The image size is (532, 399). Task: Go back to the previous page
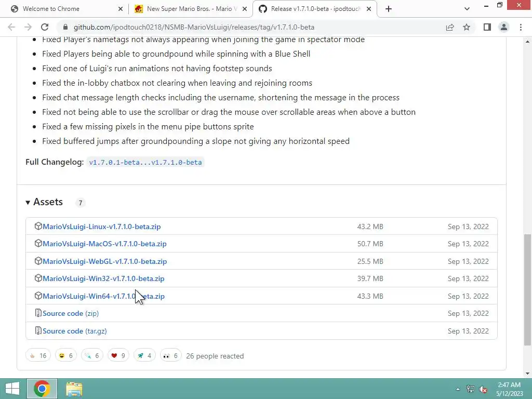coord(11,27)
